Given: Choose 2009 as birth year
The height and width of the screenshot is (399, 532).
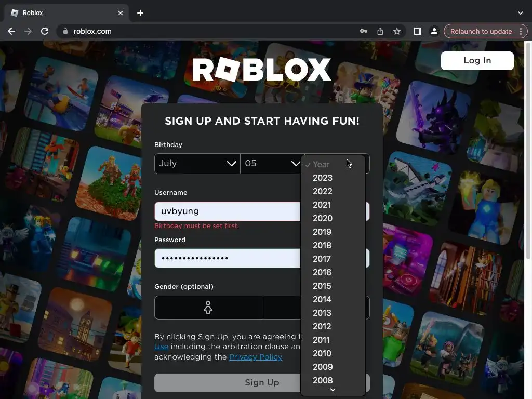Looking at the screenshot, I should (333, 367).
